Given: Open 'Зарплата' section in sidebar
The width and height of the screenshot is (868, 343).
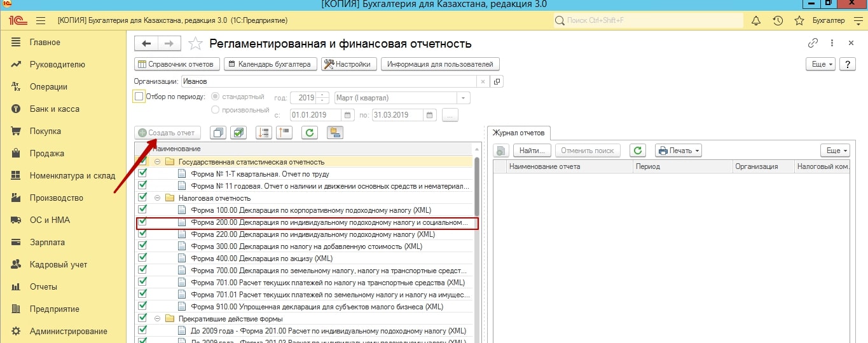Looking at the screenshot, I should tap(47, 242).
